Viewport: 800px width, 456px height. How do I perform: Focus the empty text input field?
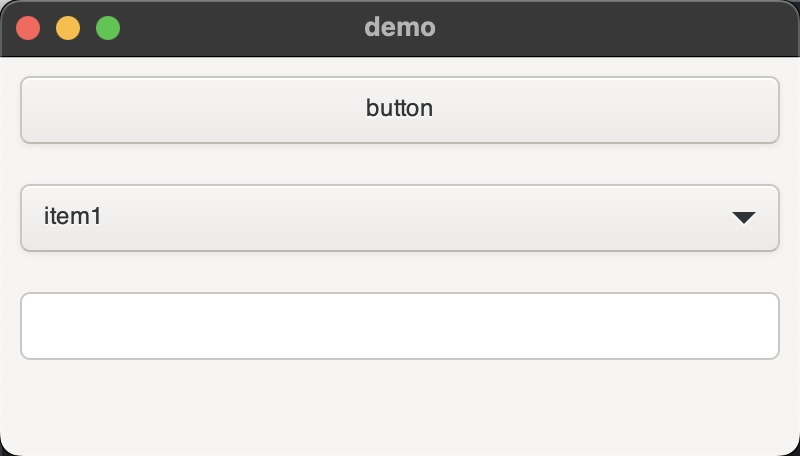coord(399,325)
